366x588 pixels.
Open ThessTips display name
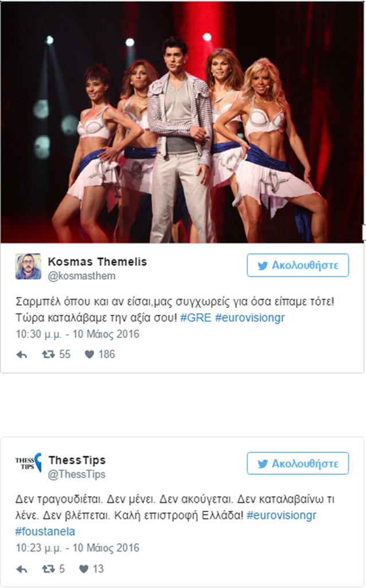click(x=77, y=460)
